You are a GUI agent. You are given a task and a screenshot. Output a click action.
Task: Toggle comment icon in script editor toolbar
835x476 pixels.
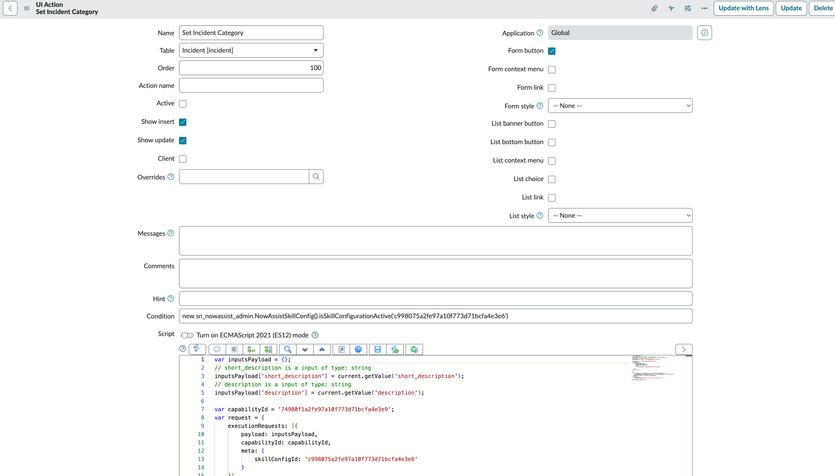coord(216,350)
